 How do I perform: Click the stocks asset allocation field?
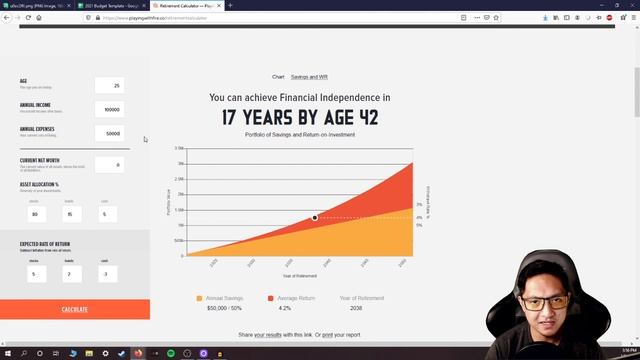pyautogui.click(x=37, y=214)
